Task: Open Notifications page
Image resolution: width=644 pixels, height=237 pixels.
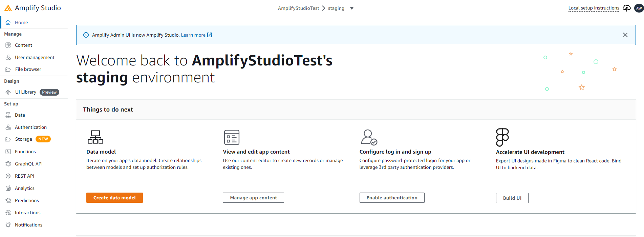Action: pos(29,225)
